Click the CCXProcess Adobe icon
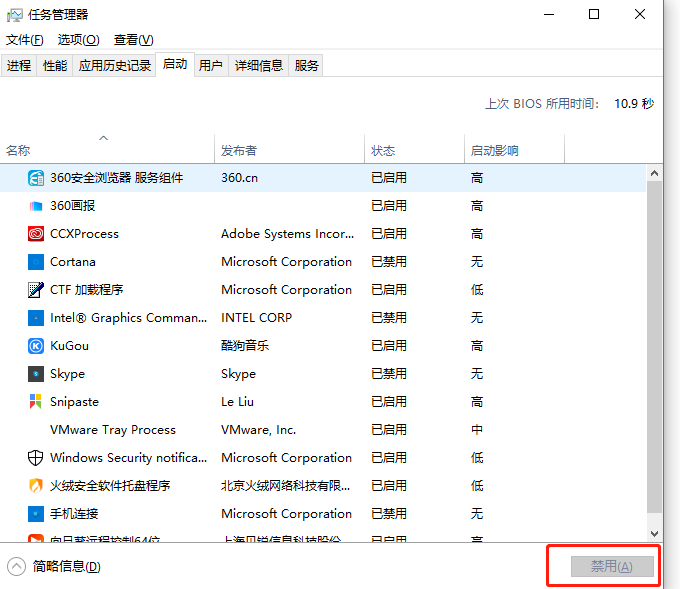 tap(36, 234)
